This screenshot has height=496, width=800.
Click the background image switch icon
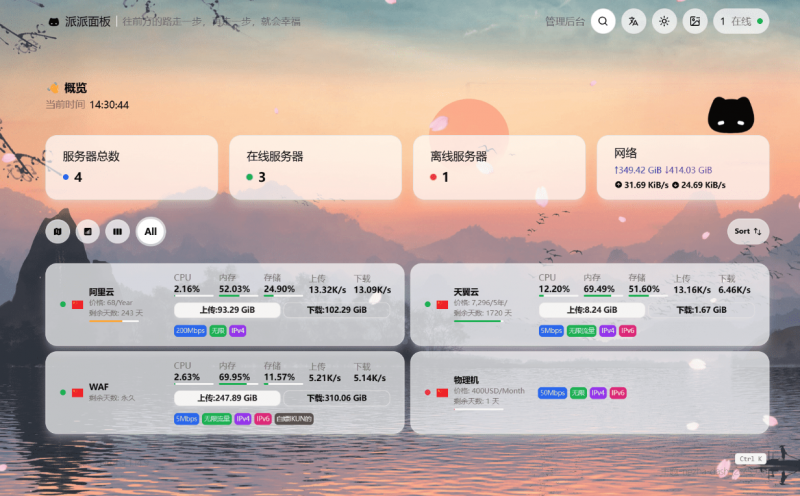(x=695, y=21)
